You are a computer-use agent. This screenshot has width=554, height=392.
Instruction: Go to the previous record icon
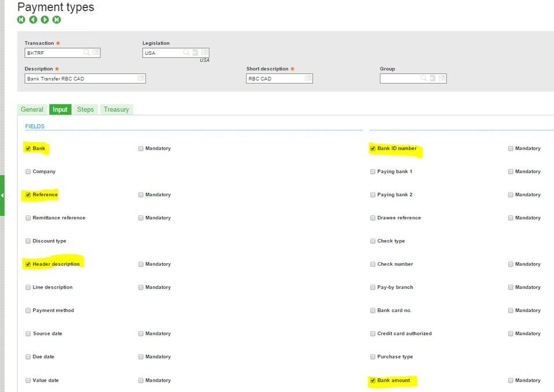tap(33, 19)
